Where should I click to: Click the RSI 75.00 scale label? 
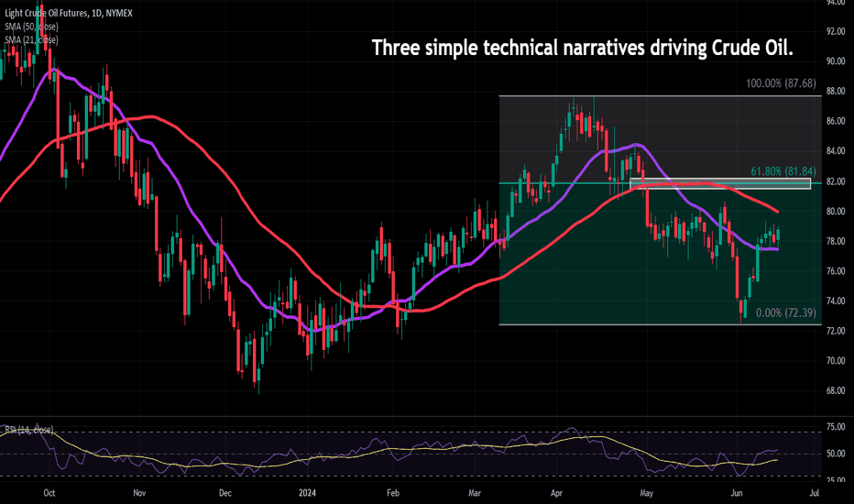pos(836,427)
